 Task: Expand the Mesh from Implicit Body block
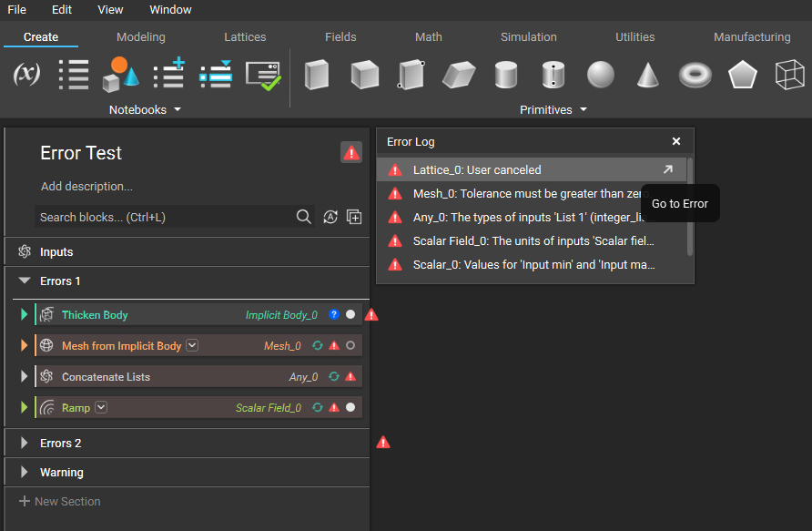(x=24, y=345)
